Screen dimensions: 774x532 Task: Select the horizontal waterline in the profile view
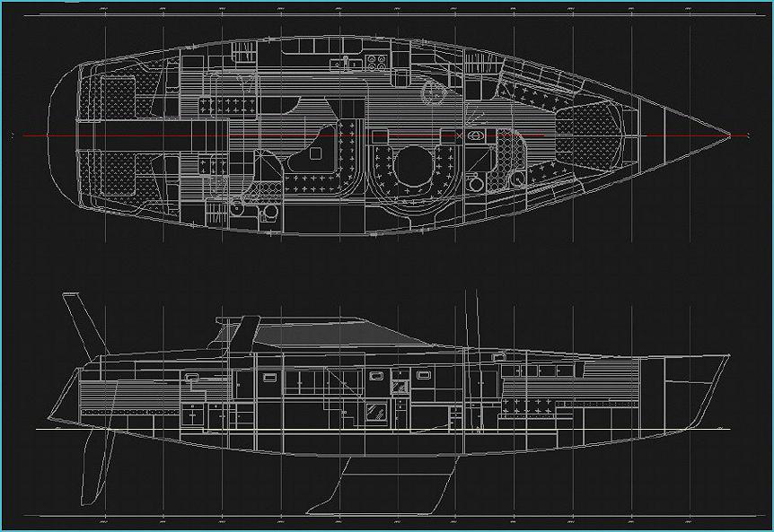coord(383,429)
